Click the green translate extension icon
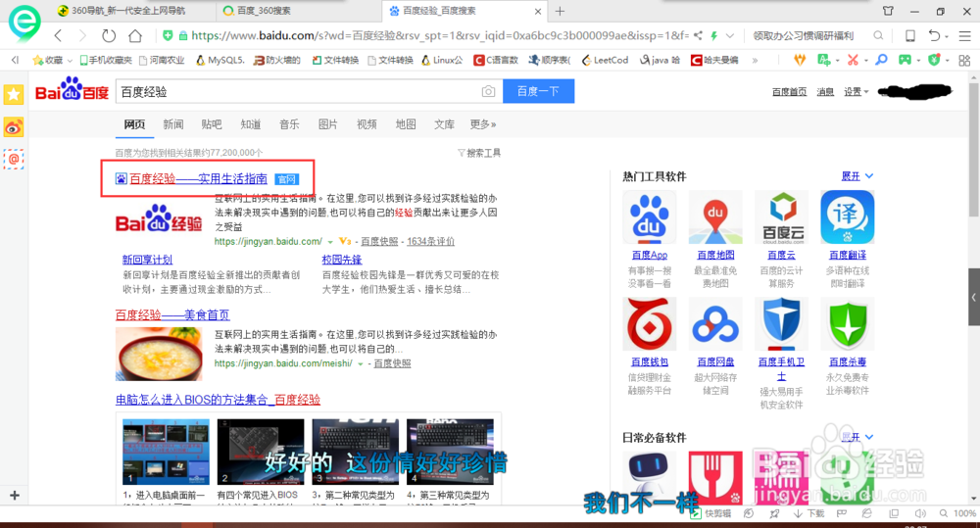Screen dimensions: 980x528 pos(824,60)
